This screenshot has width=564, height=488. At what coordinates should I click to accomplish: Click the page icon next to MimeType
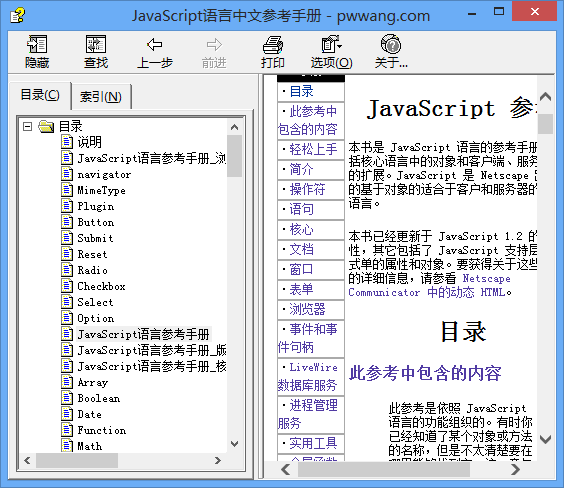[67, 190]
